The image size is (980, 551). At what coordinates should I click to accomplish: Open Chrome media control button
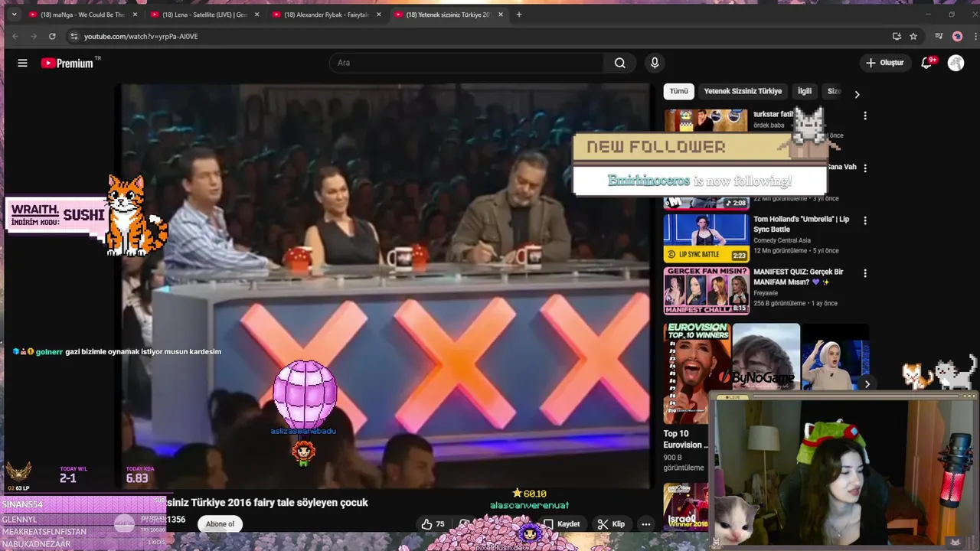click(939, 36)
